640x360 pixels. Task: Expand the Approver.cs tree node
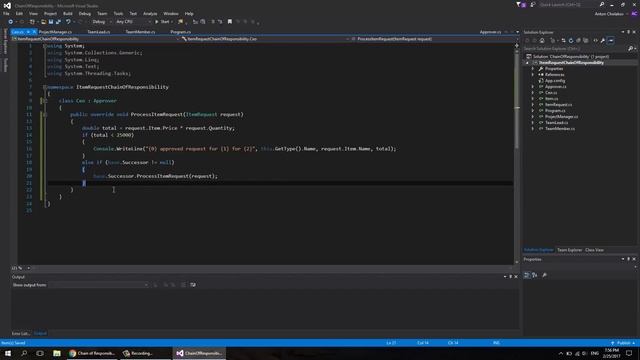pos(533,87)
